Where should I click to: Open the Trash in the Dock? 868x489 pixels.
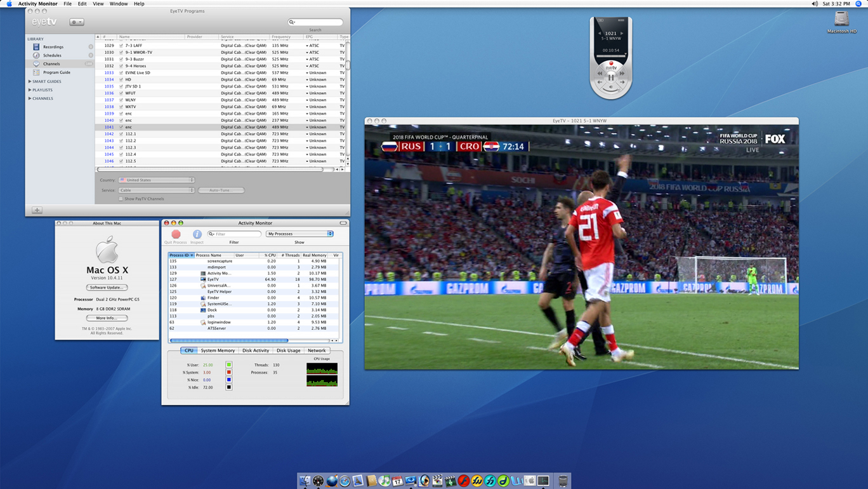coord(563,481)
